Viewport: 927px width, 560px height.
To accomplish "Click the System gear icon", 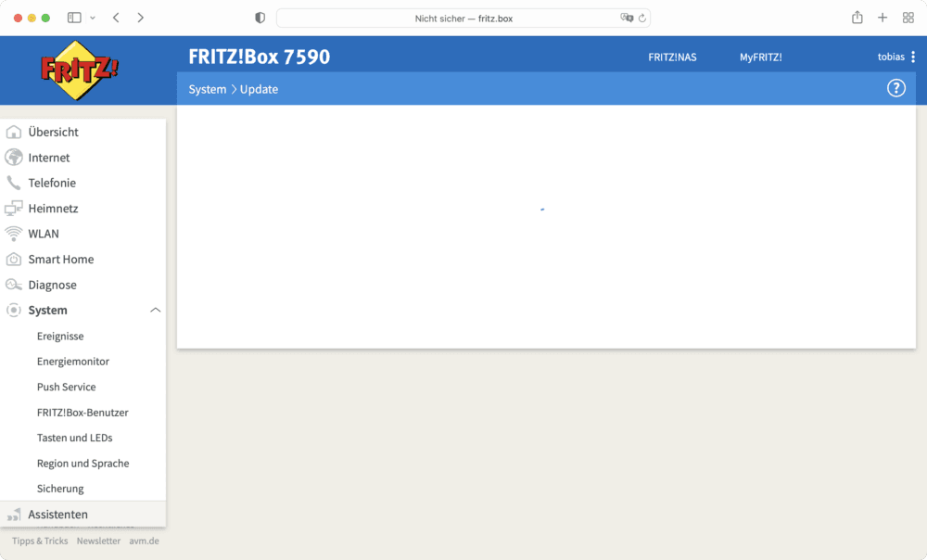I will [x=14, y=310].
